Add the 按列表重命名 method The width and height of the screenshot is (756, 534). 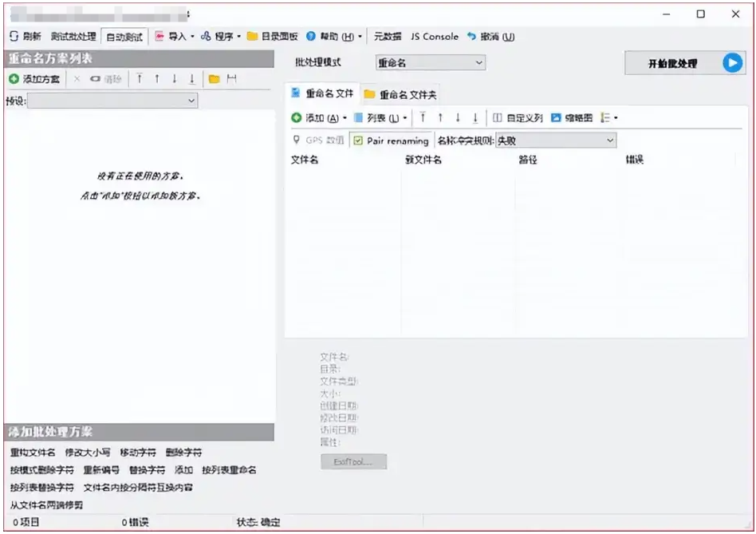(229, 470)
